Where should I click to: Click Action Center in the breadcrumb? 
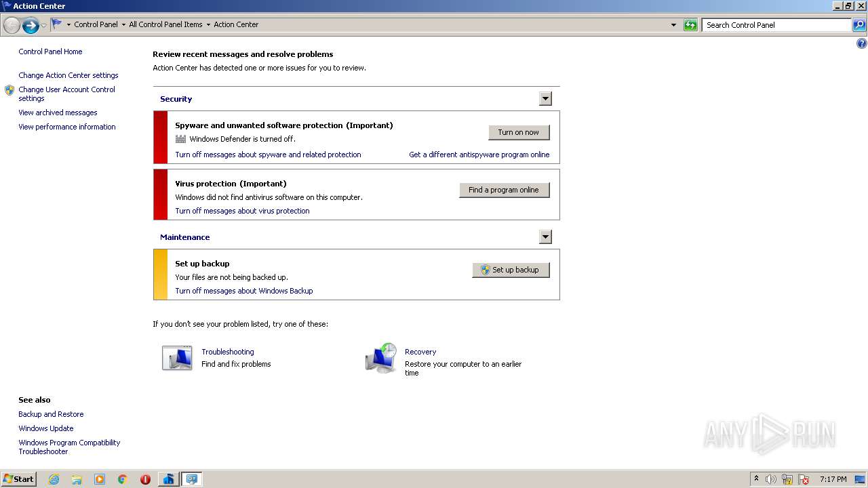tap(236, 24)
